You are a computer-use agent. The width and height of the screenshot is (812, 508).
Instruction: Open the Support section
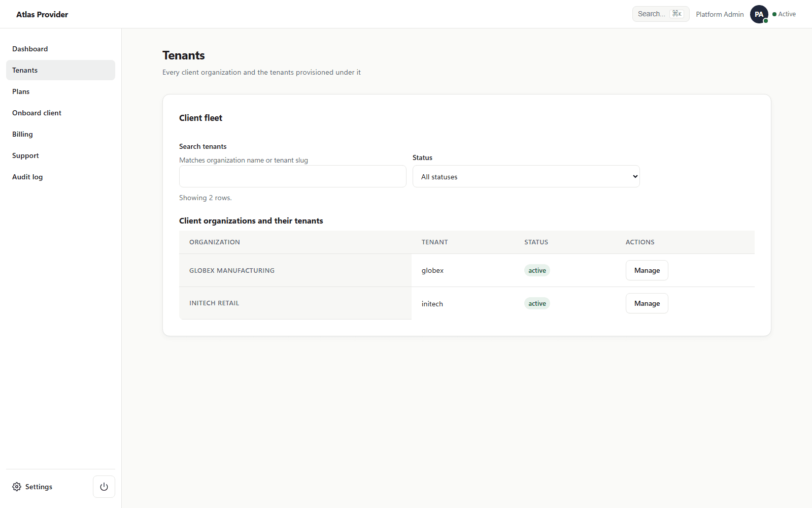coord(60,155)
